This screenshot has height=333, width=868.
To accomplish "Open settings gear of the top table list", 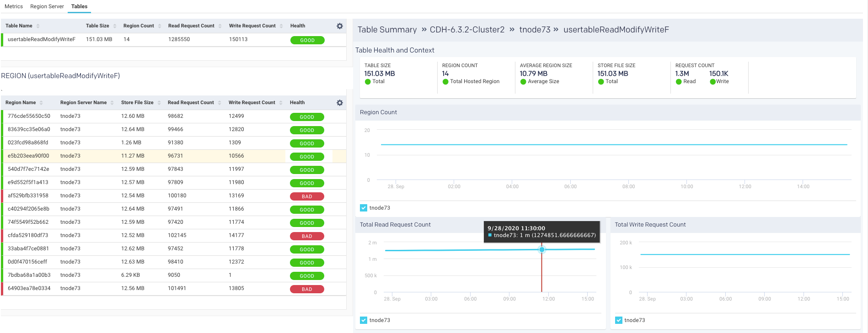I will coord(339,26).
